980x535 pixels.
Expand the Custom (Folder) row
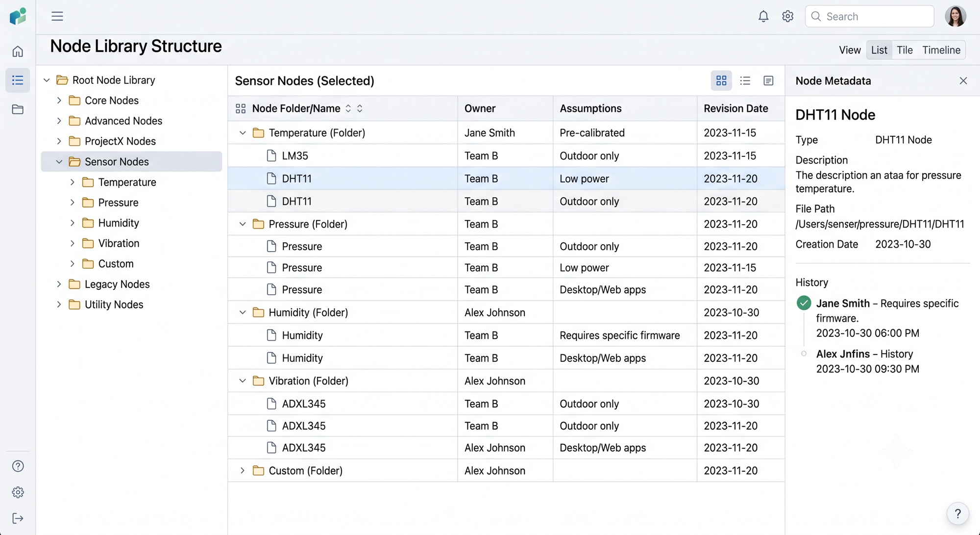(242, 471)
